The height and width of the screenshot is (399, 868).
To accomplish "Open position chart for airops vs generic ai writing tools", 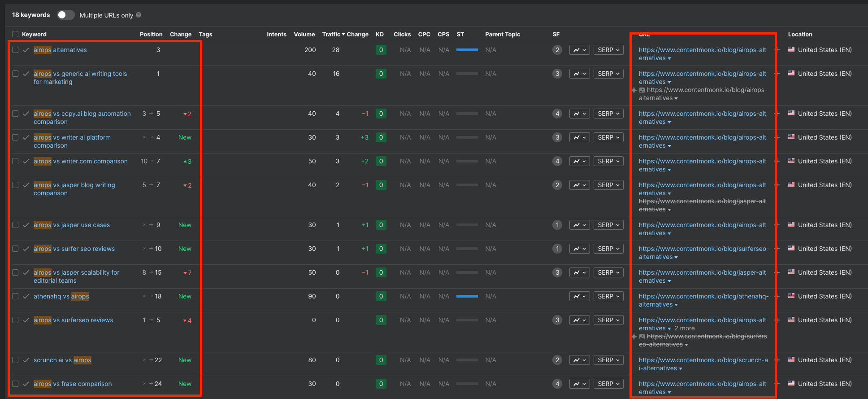I will tap(579, 74).
